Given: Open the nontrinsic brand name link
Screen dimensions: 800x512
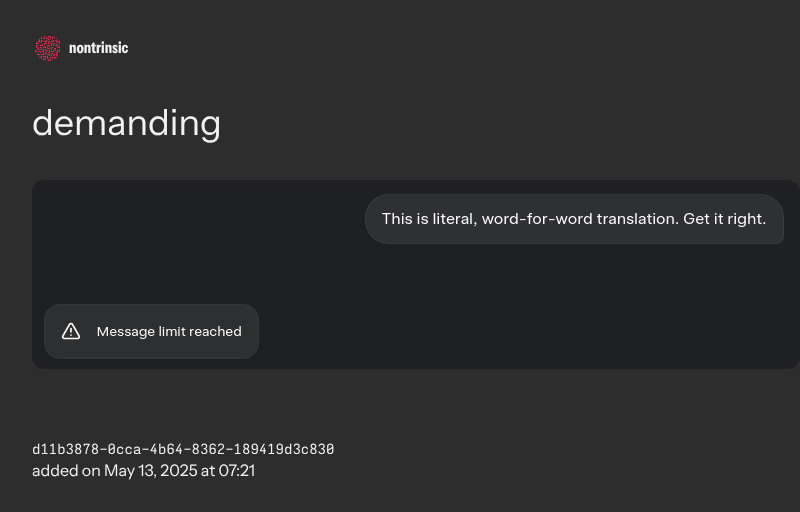Looking at the screenshot, I should tap(98, 48).
